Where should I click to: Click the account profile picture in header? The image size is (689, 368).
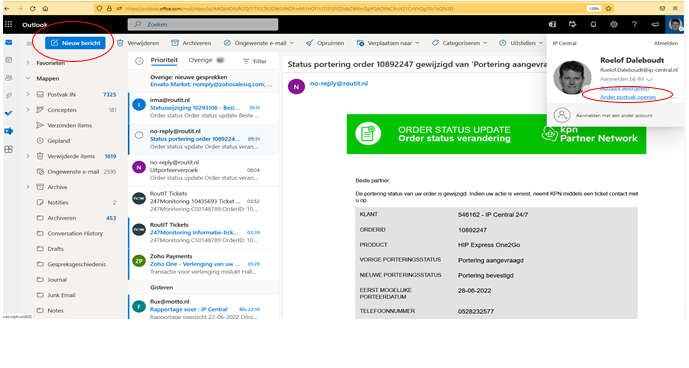pos(675,24)
